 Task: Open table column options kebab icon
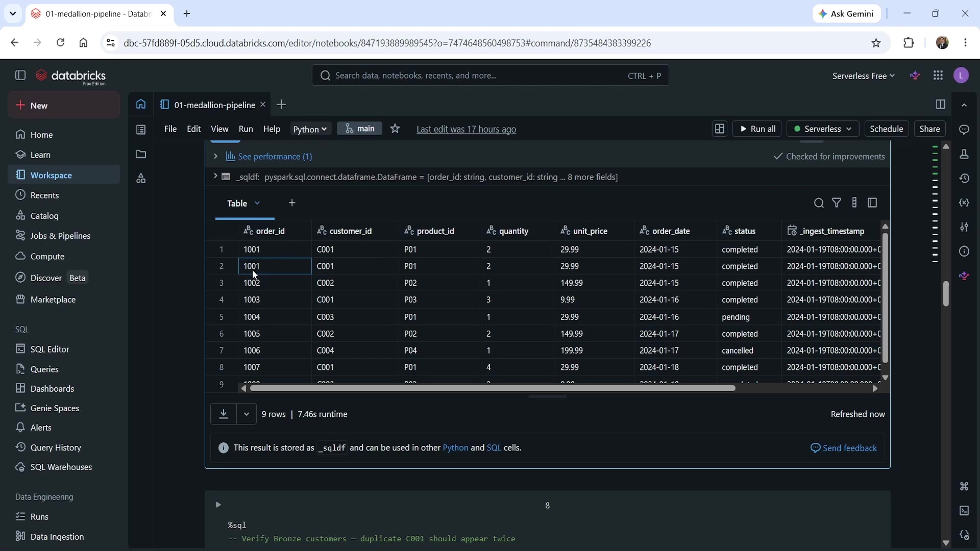point(854,203)
